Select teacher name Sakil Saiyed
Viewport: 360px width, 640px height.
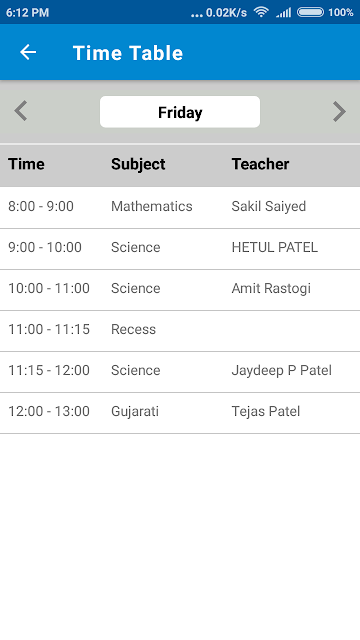(269, 207)
